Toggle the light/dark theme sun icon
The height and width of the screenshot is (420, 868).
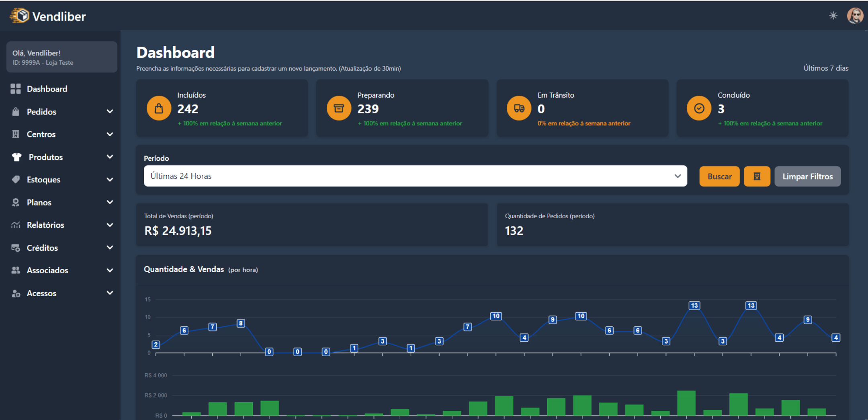point(833,16)
